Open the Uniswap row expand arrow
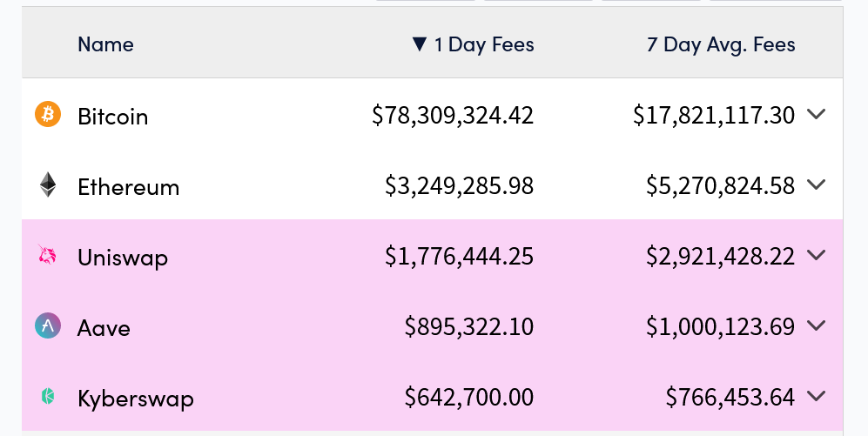Image resolution: width=868 pixels, height=436 pixels. 816,255
